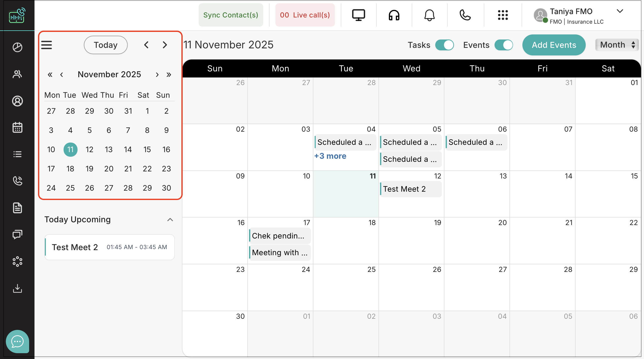Open the Test Meet 2 event on Wednesday 12

[410, 189]
